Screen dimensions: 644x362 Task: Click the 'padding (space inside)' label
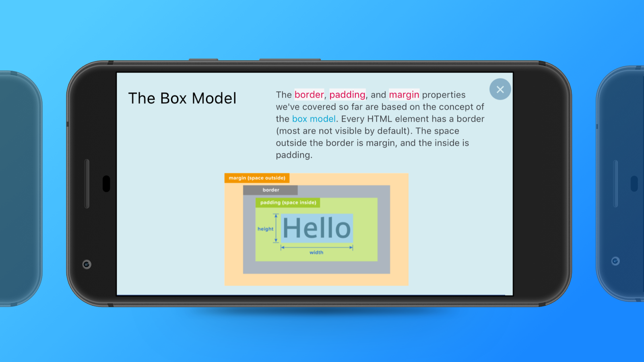pyautogui.click(x=288, y=203)
